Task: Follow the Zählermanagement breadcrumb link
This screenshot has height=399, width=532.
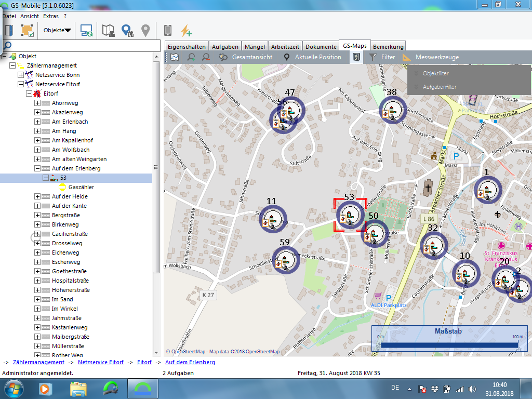Action: 38,362
